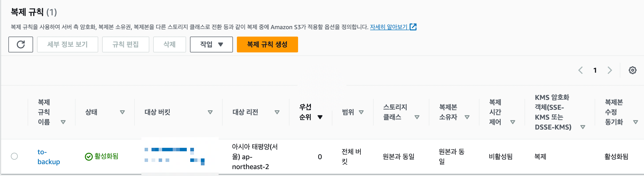The height and width of the screenshot is (176, 644).
Task: Click external link icon beside 자세히 알아보기
Action: [x=413, y=27]
